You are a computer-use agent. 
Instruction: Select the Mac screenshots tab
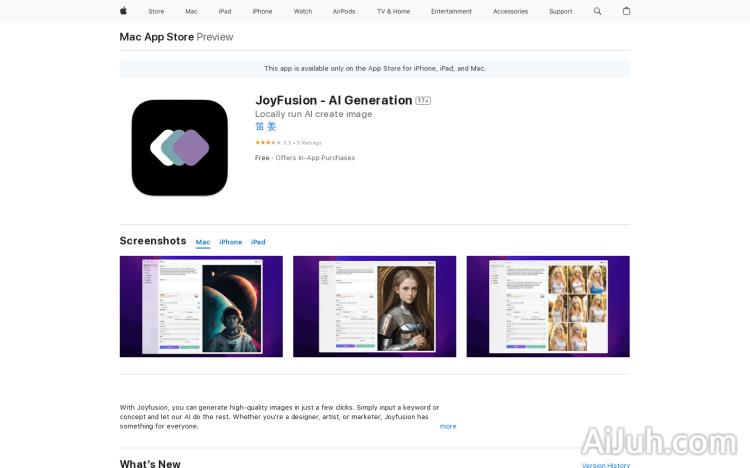tap(203, 242)
